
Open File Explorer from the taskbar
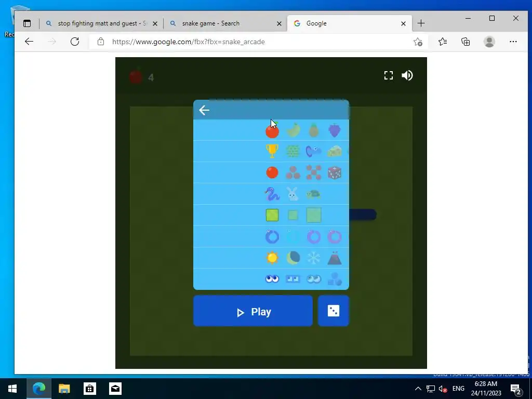(x=64, y=389)
